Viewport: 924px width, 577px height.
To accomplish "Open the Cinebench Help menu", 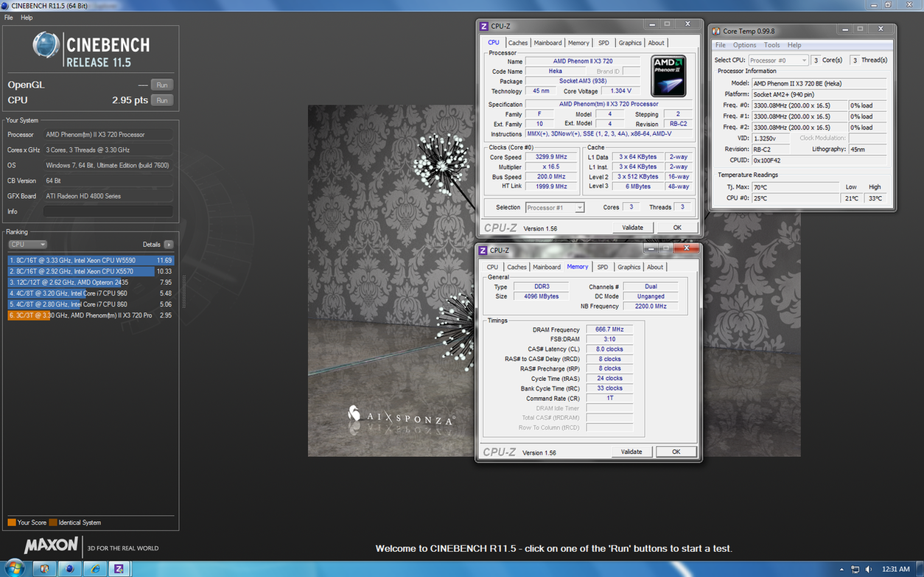I will pyautogui.click(x=27, y=17).
